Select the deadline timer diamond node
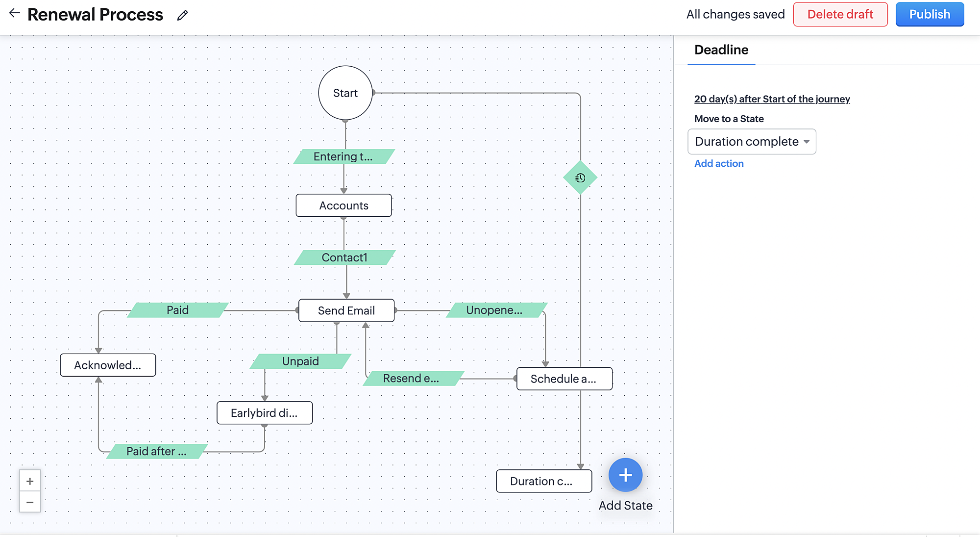The width and height of the screenshot is (980, 537). click(580, 178)
